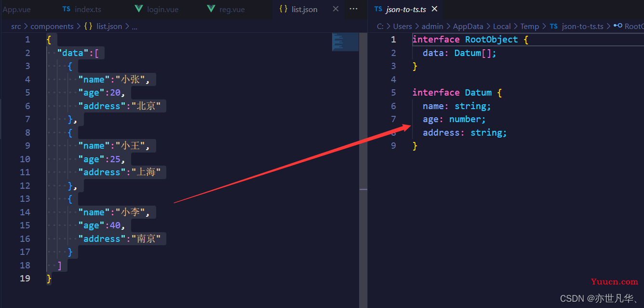Click the "南京" address value

coord(147,239)
